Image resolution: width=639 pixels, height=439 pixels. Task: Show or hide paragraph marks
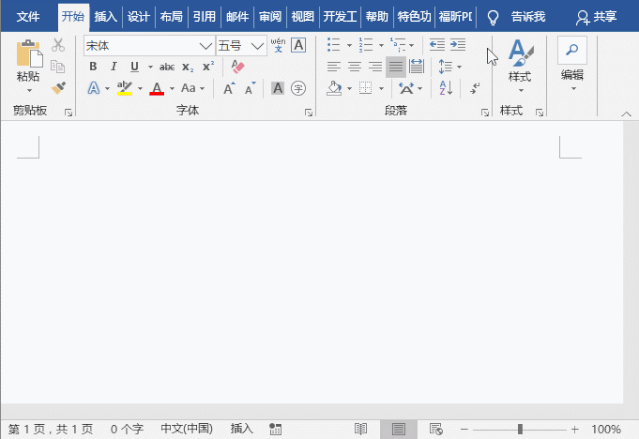tap(475, 88)
